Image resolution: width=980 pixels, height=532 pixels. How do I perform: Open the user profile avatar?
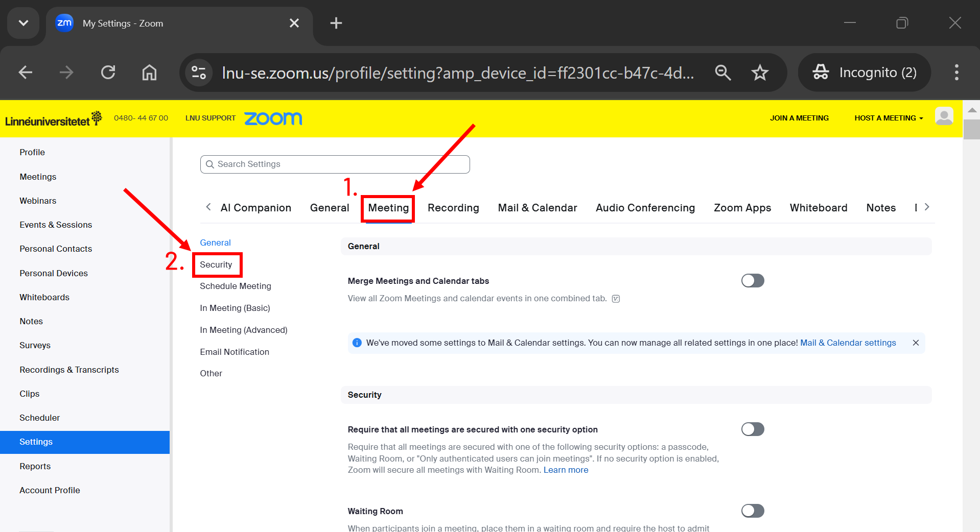944,116
